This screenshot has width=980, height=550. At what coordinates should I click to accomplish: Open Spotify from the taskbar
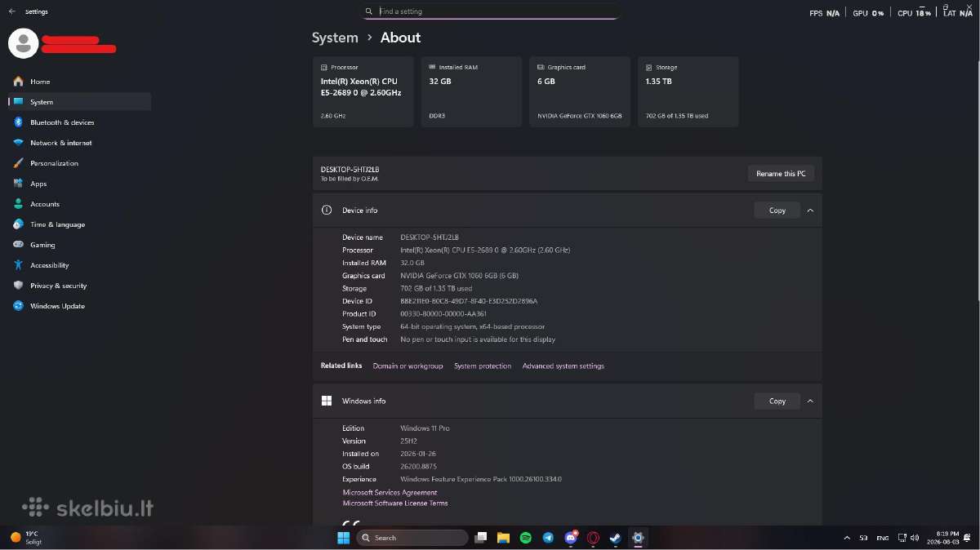[x=526, y=538]
